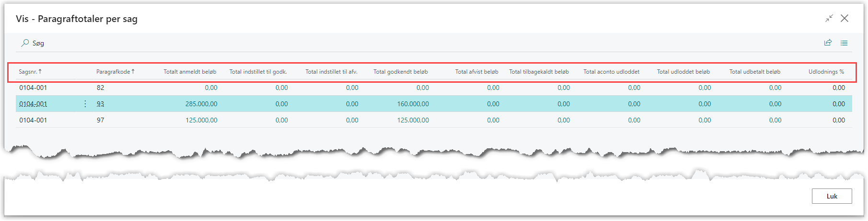The height and width of the screenshot is (221, 868).
Task: Open Total indstillet til afv. column header
Action: click(332, 72)
